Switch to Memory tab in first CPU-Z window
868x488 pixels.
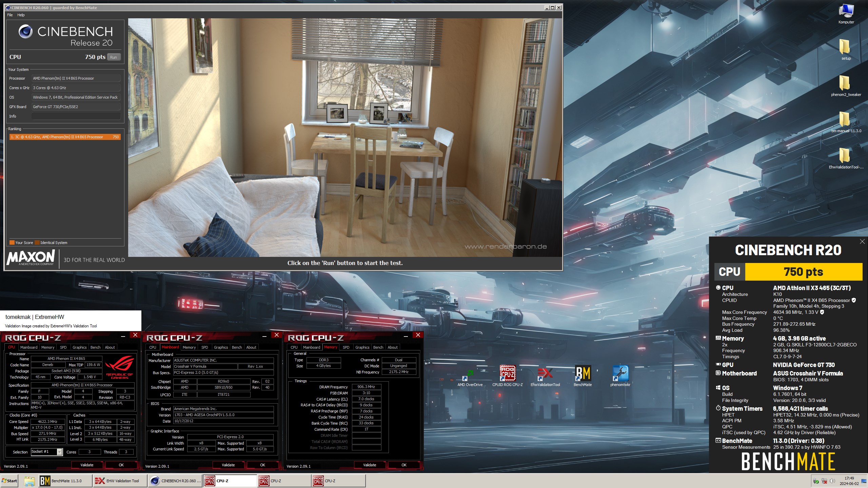tap(48, 347)
